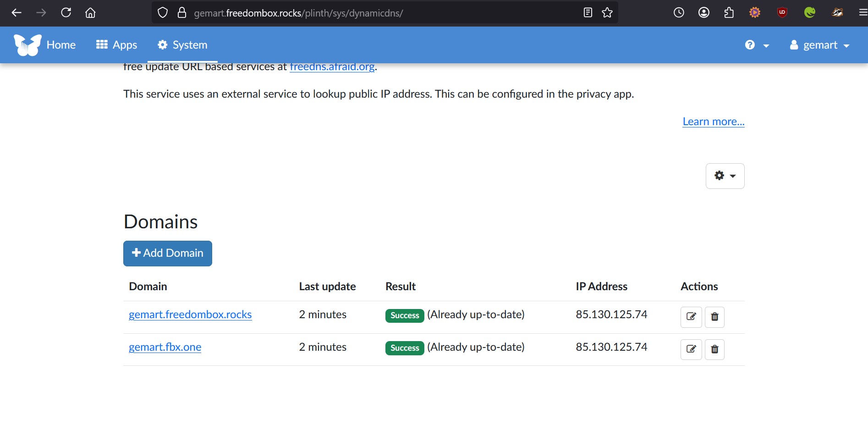
Task: Edit the gemart.freedombox.rocks domain
Action: click(x=691, y=317)
